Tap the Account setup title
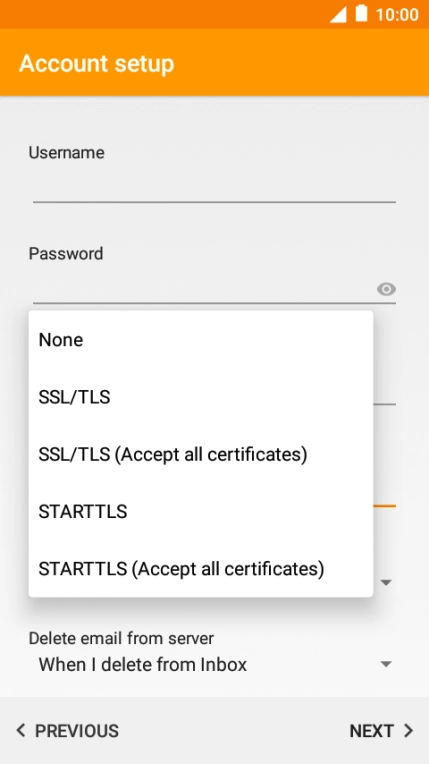The image size is (429, 764). coord(97,63)
